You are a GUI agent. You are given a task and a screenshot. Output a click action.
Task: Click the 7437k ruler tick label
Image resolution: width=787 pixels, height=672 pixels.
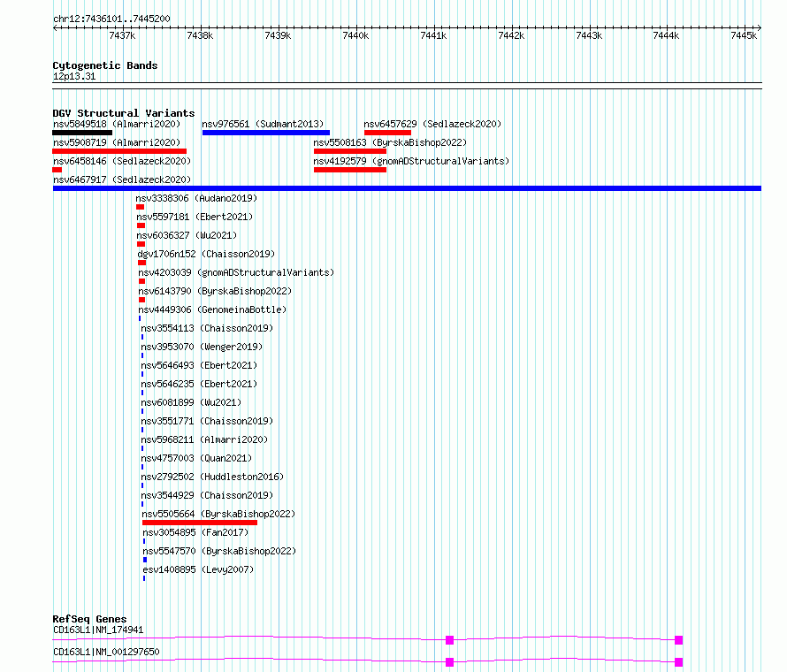(122, 35)
